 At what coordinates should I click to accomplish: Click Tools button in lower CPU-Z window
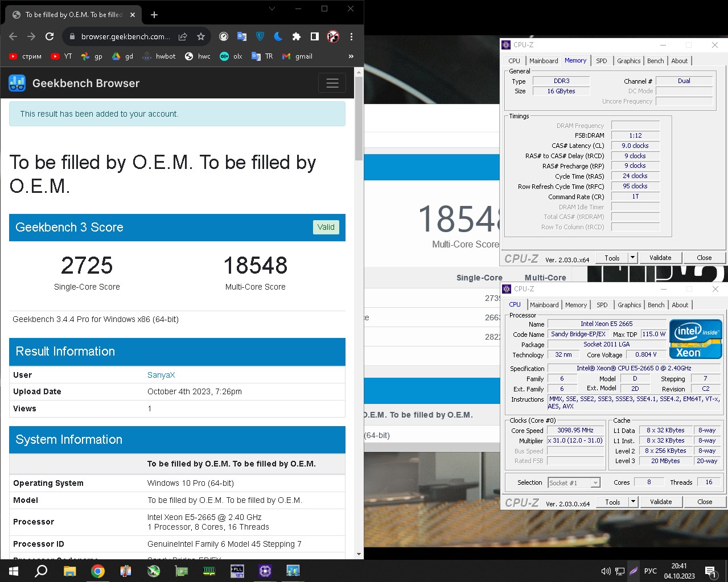612,502
